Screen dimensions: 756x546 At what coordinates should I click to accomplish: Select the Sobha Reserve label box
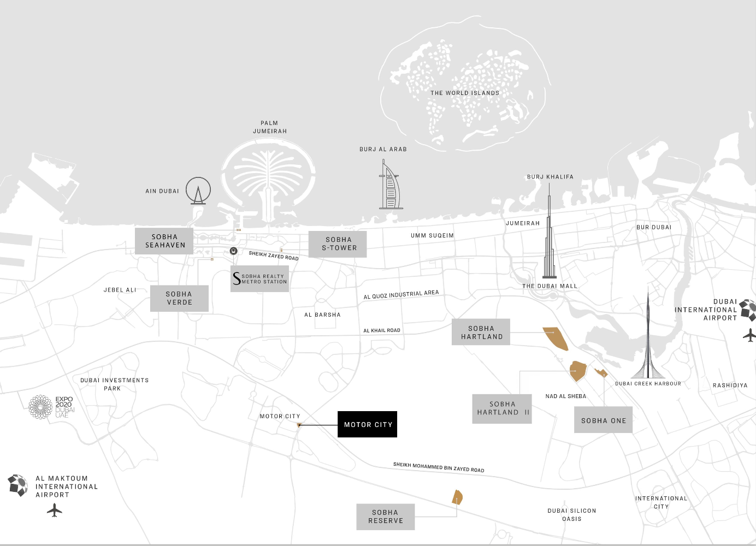tap(386, 517)
